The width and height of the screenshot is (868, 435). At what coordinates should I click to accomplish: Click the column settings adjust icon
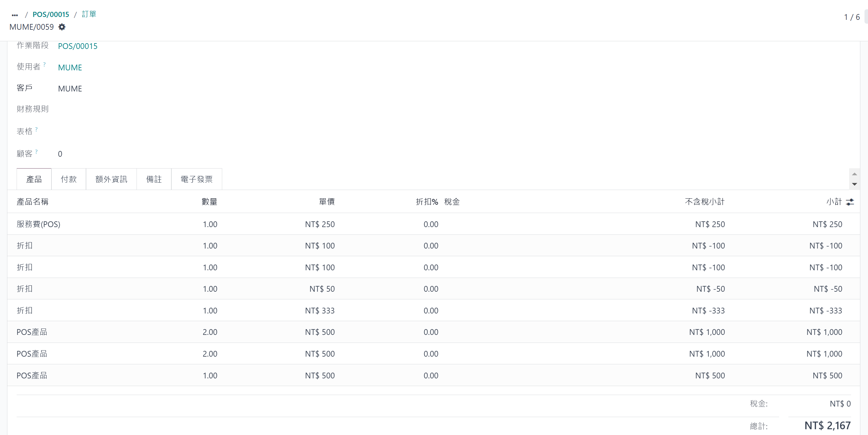(x=850, y=202)
